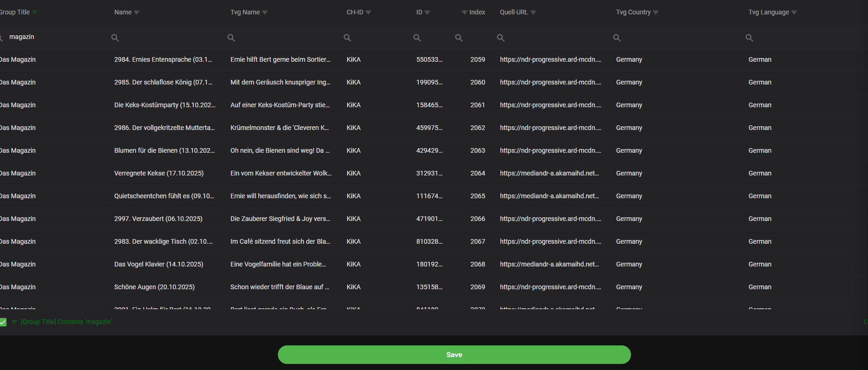Open the Name column filter icon
Viewport: 868px width, 370px height.
coord(137,13)
